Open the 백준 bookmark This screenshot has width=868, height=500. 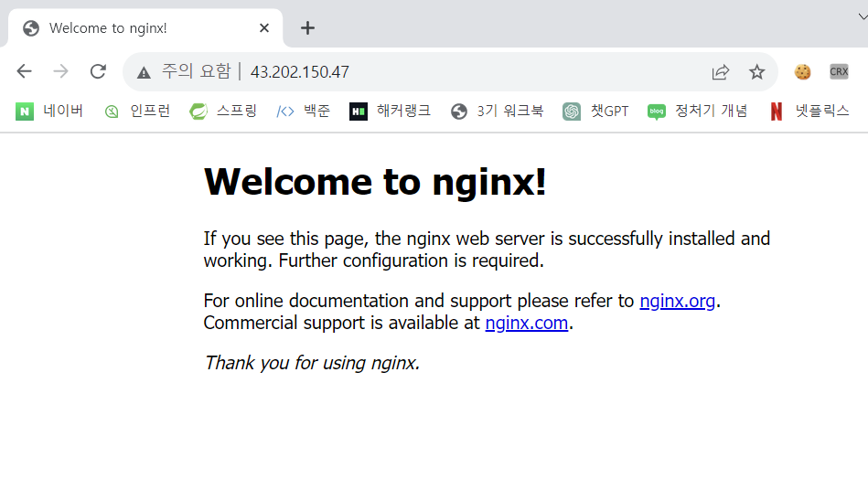[304, 112]
